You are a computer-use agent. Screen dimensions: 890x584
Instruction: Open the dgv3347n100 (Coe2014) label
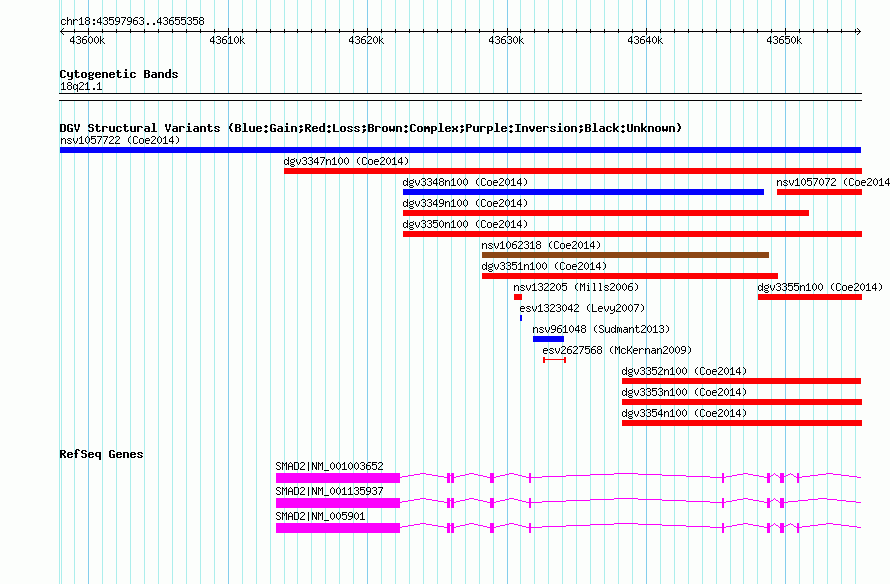click(x=346, y=161)
